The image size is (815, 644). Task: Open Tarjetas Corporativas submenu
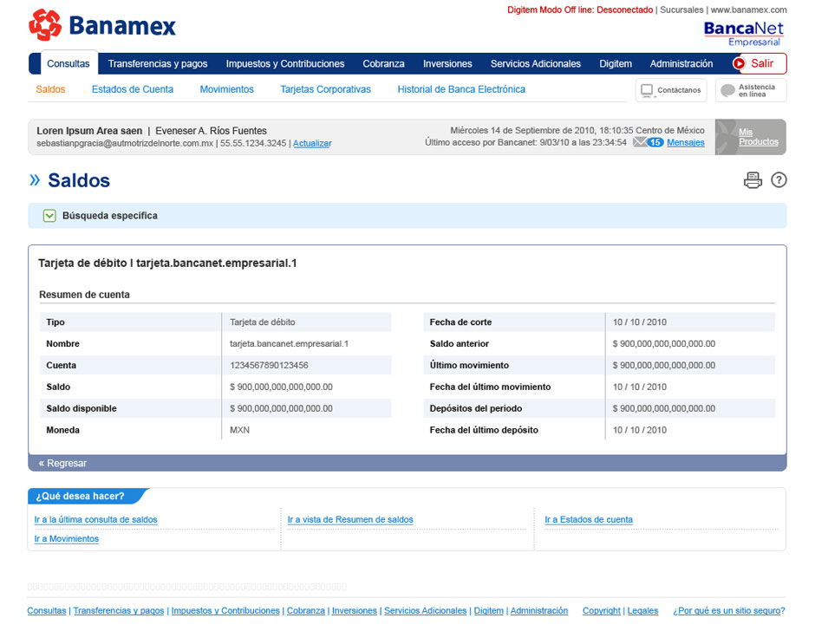click(325, 89)
